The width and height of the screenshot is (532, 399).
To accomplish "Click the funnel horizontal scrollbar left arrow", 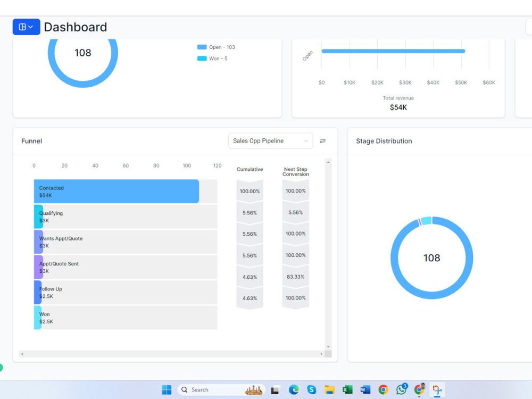I will [x=22, y=354].
